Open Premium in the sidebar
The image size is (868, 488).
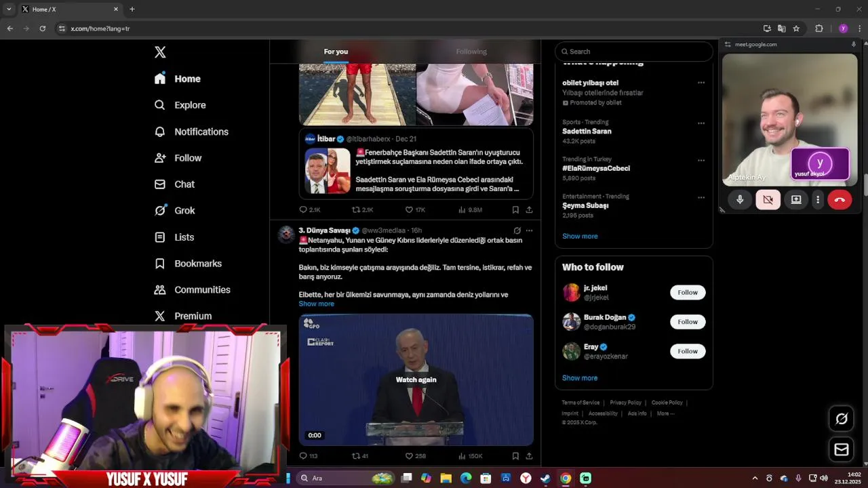pyautogui.click(x=183, y=317)
